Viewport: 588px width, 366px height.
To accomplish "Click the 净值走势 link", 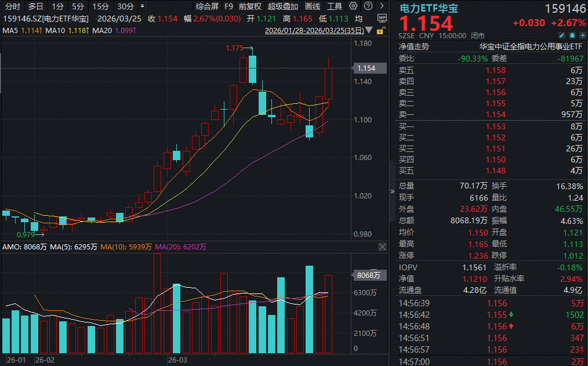I will point(413,46).
